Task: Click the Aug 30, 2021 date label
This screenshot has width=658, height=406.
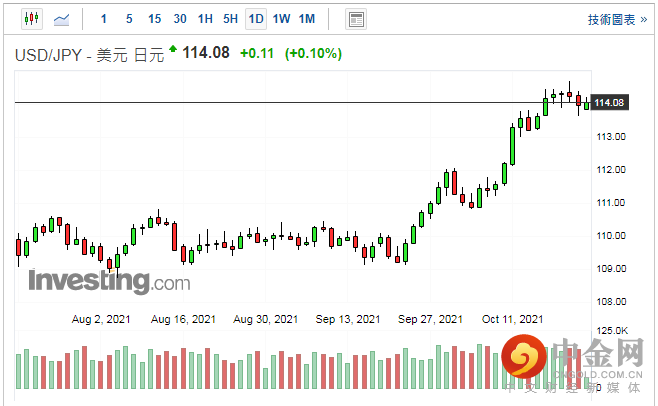Action: [266, 320]
